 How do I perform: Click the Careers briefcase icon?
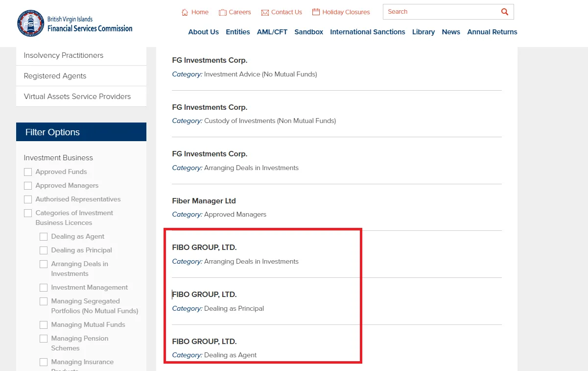(x=223, y=12)
